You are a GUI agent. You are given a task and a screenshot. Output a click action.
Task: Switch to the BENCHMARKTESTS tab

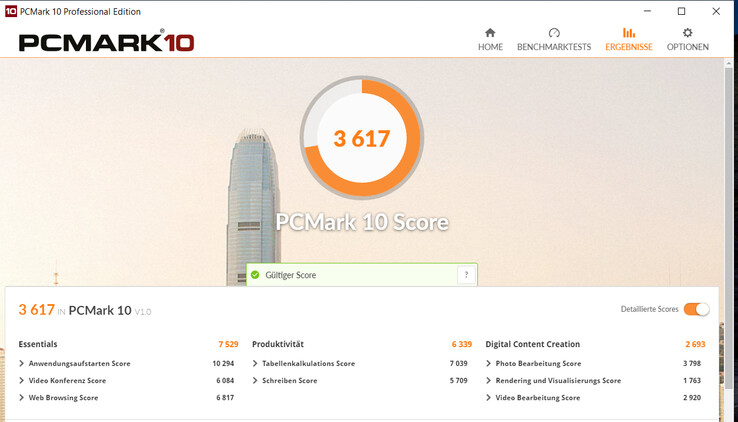(554, 40)
